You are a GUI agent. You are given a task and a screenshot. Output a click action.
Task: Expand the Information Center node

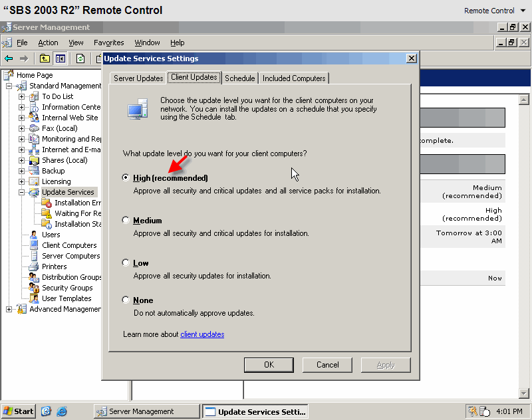pos(21,107)
